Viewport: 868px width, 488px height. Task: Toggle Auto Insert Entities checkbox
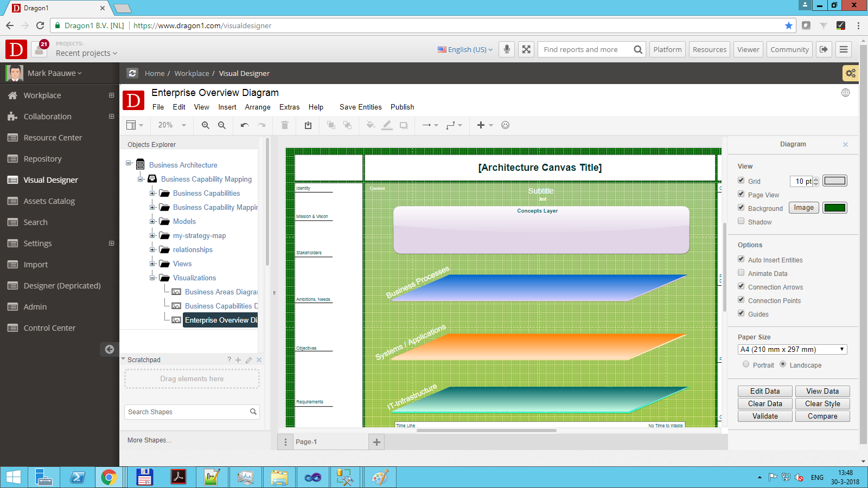point(741,259)
